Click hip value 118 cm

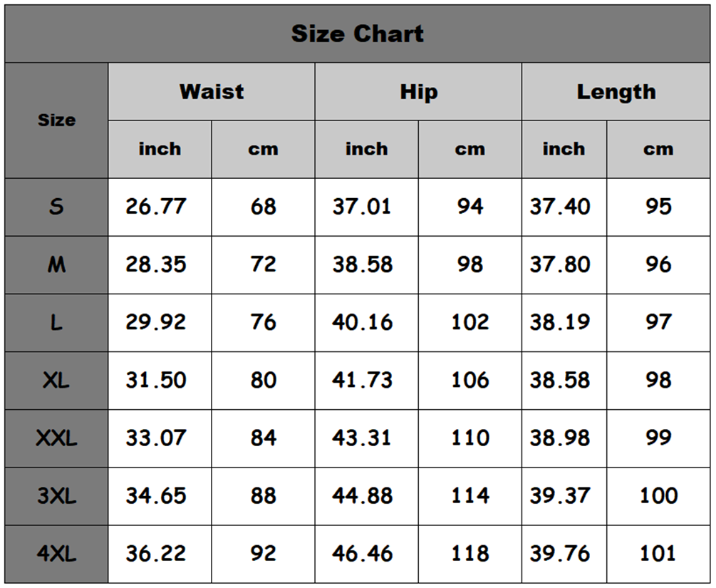[x=469, y=553]
